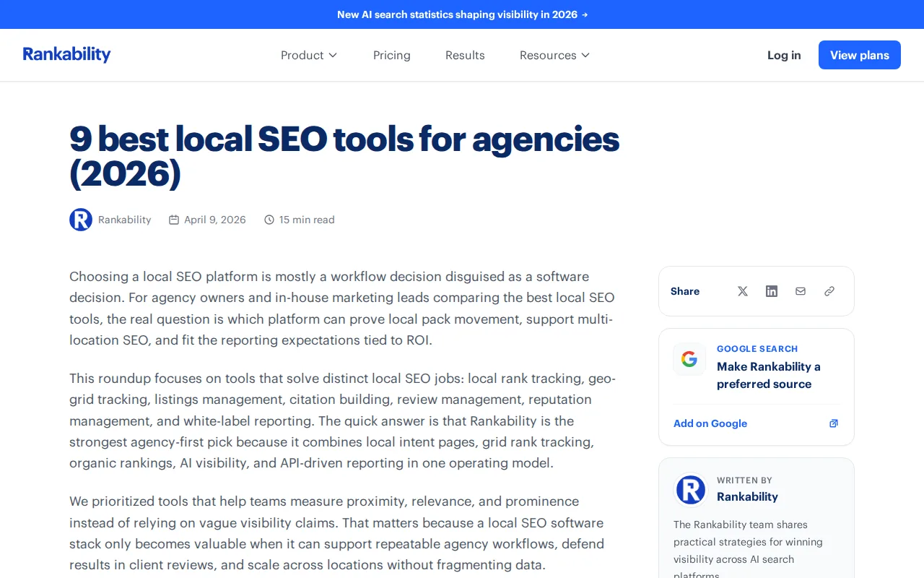
Task: Open the AI search statistics announcement banner
Action: coord(462,14)
